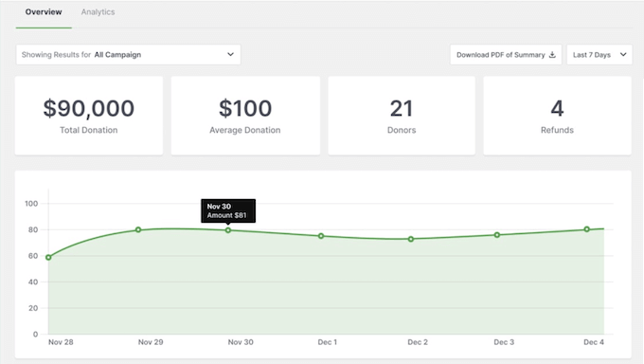Click the 'Refunds' caption
The image size is (644, 364).
[x=557, y=130]
